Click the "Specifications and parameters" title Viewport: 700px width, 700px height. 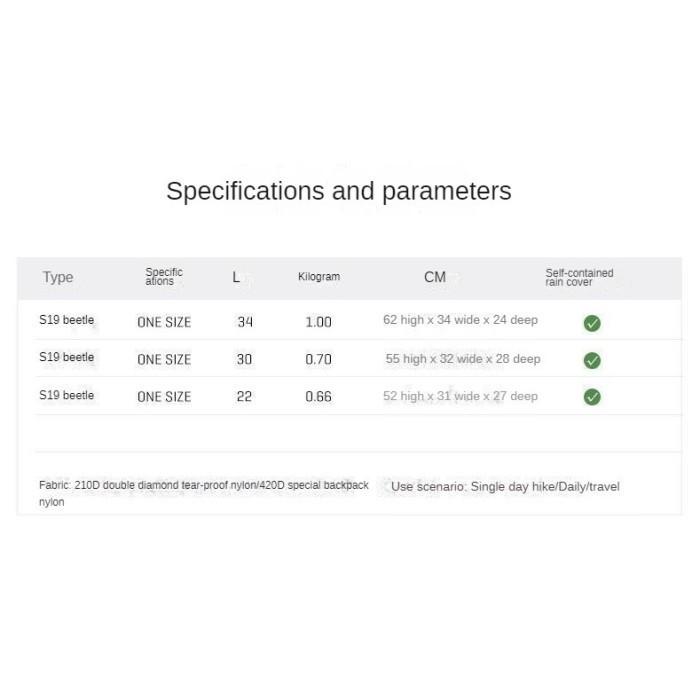(x=338, y=191)
